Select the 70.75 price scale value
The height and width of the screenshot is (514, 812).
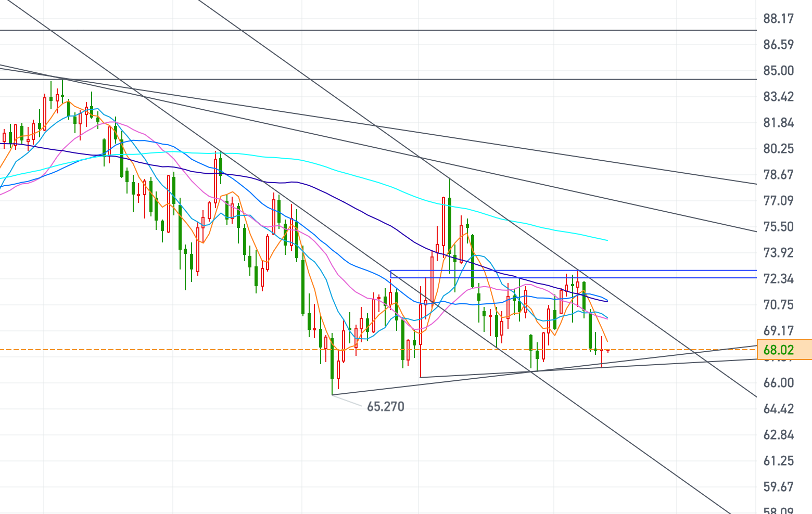click(x=778, y=305)
